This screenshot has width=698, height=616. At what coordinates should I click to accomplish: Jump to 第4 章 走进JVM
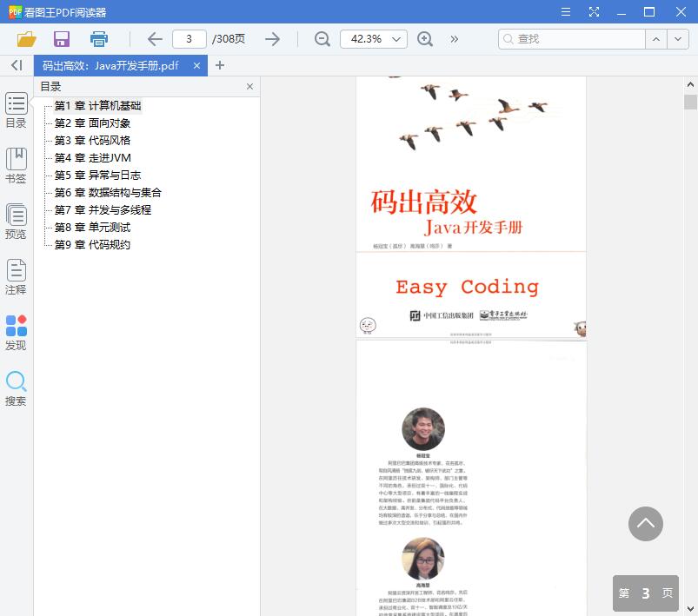click(93, 158)
